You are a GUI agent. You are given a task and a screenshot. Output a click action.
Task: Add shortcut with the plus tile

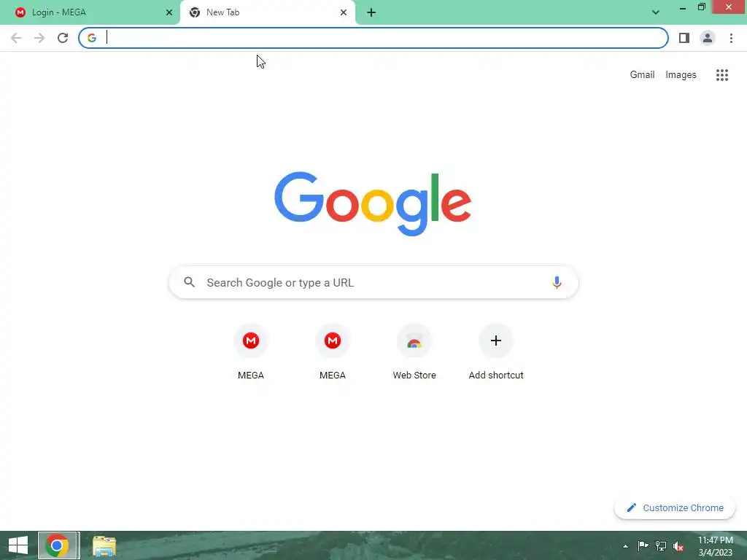496,352
